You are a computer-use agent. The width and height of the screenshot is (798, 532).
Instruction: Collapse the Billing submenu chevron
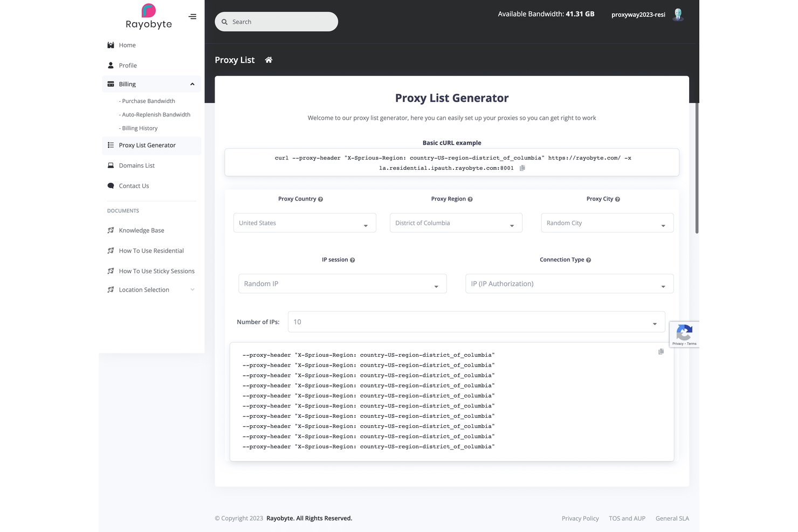(x=192, y=84)
